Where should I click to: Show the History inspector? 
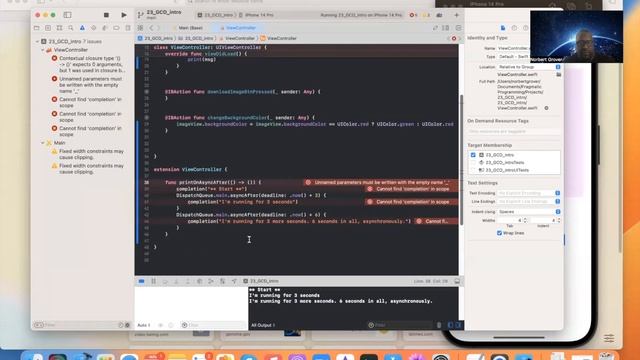tap(514, 28)
